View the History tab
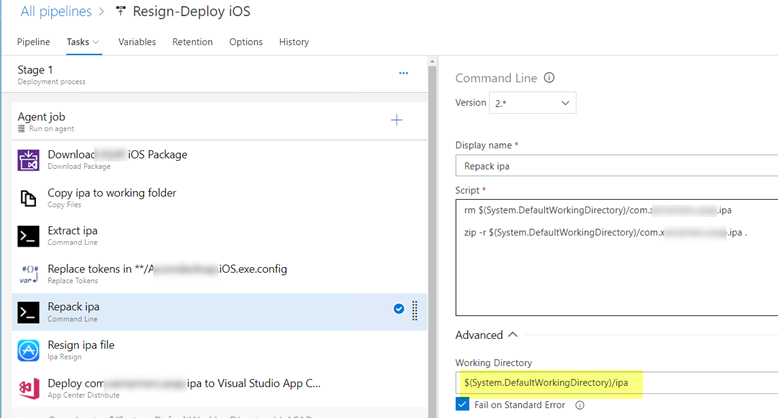The width and height of the screenshot is (778, 418). [294, 42]
